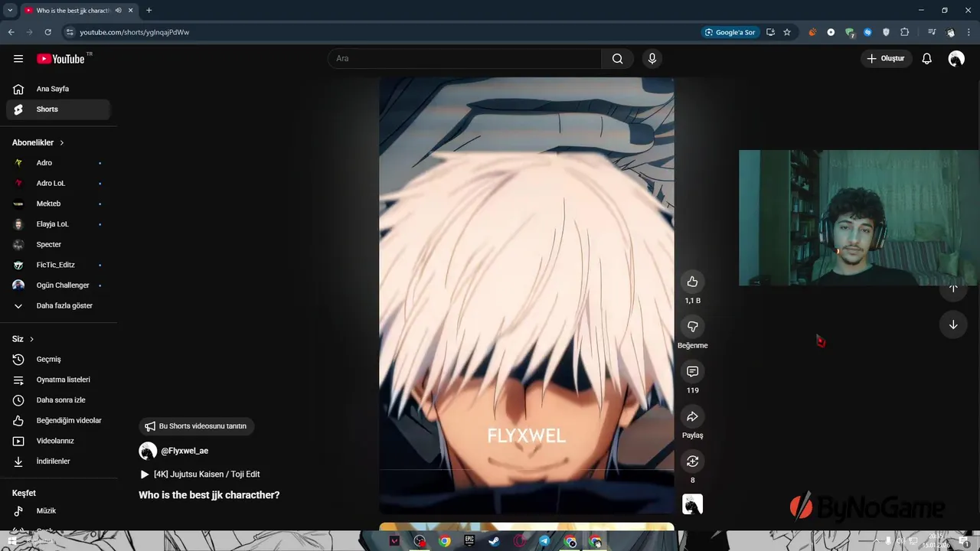
Task: Click the browser back arrow
Action: tap(11, 32)
